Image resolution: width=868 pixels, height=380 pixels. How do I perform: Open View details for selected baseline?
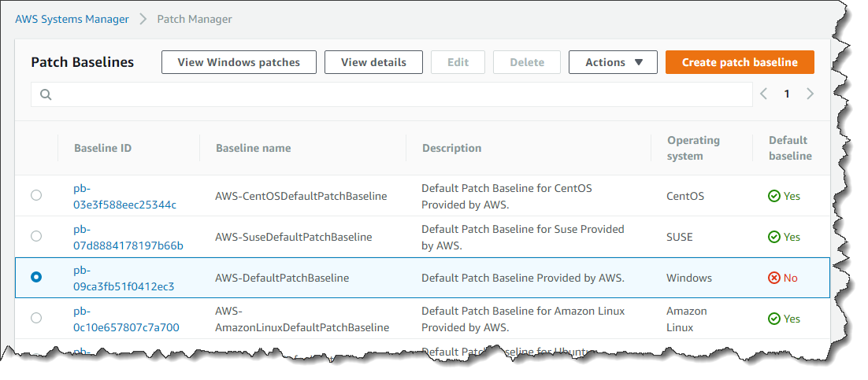pyautogui.click(x=373, y=62)
